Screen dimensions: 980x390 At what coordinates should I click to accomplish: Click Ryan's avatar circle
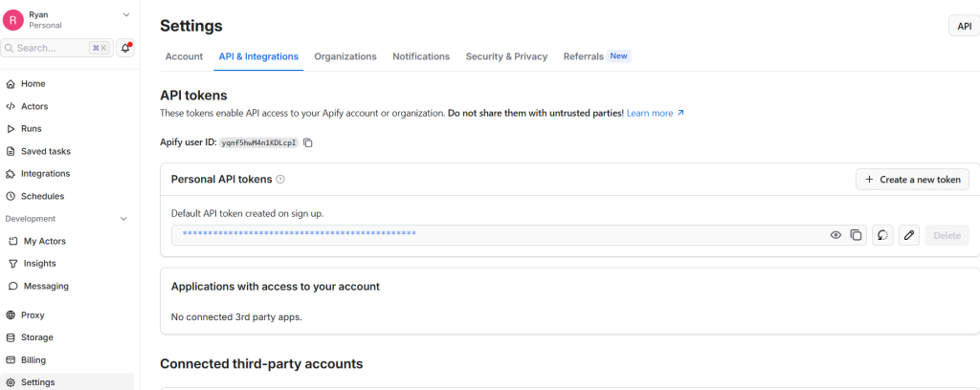13,20
